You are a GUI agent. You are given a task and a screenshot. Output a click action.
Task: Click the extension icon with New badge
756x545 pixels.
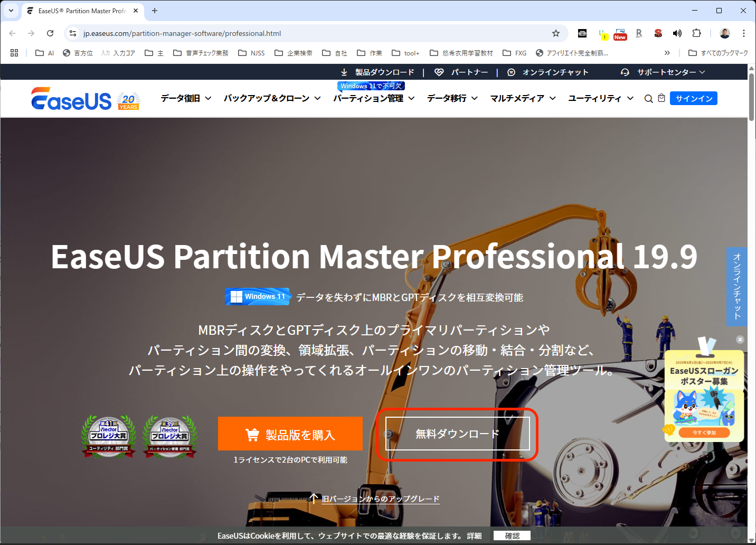click(x=620, y=34)
